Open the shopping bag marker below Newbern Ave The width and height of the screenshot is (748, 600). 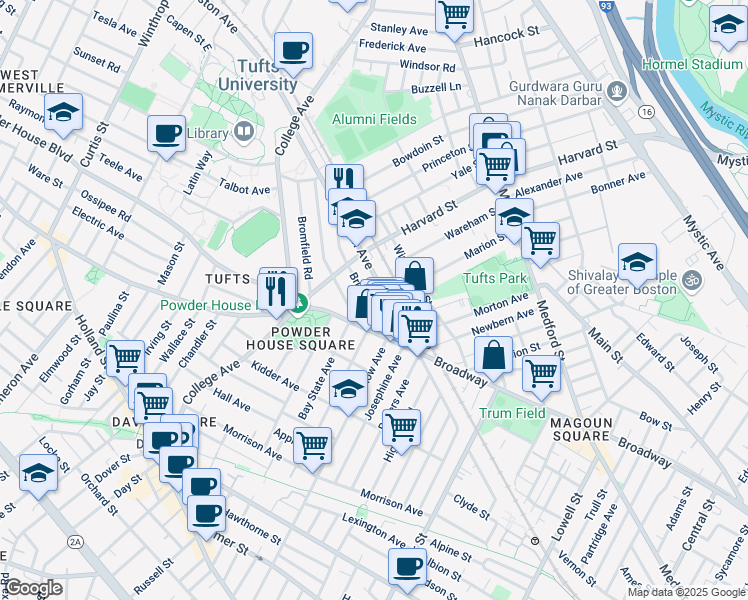tap(494, 356)
